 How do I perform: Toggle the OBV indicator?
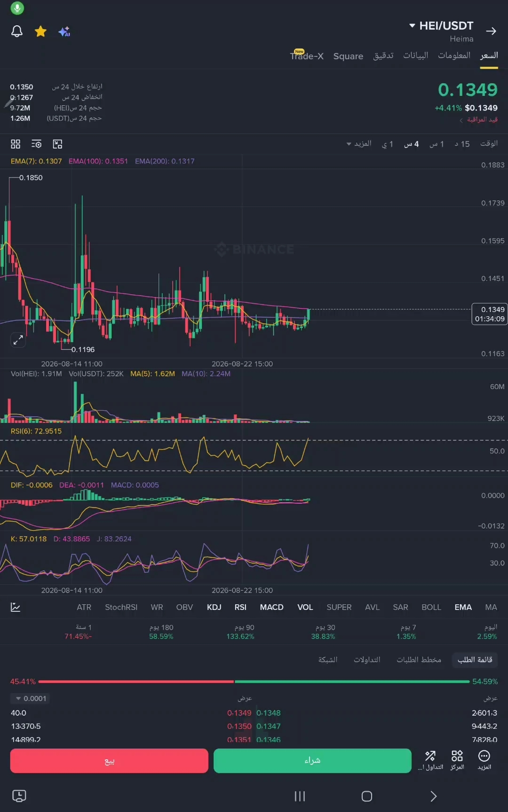(184, 607)
